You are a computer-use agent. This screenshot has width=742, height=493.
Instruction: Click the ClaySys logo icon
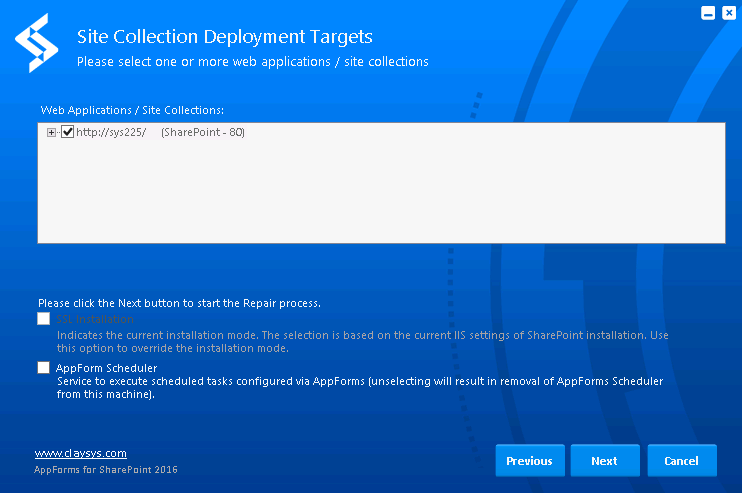(x=37, y=43)
